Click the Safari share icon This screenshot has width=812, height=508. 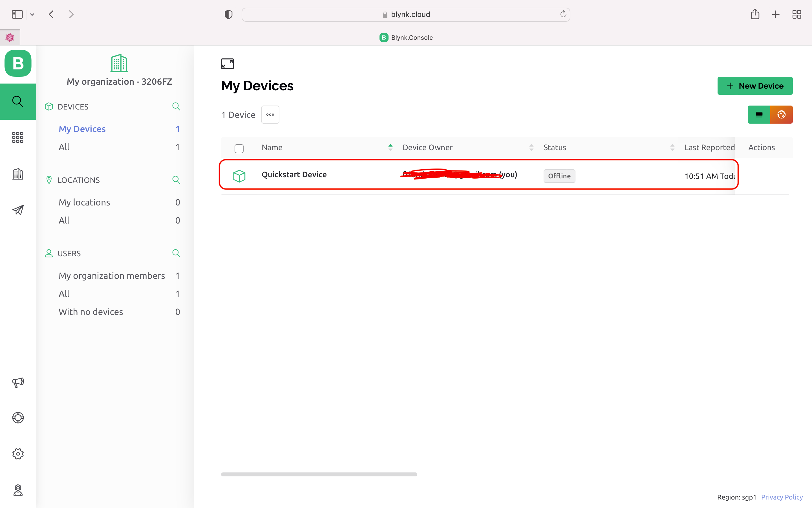[755, 14]
